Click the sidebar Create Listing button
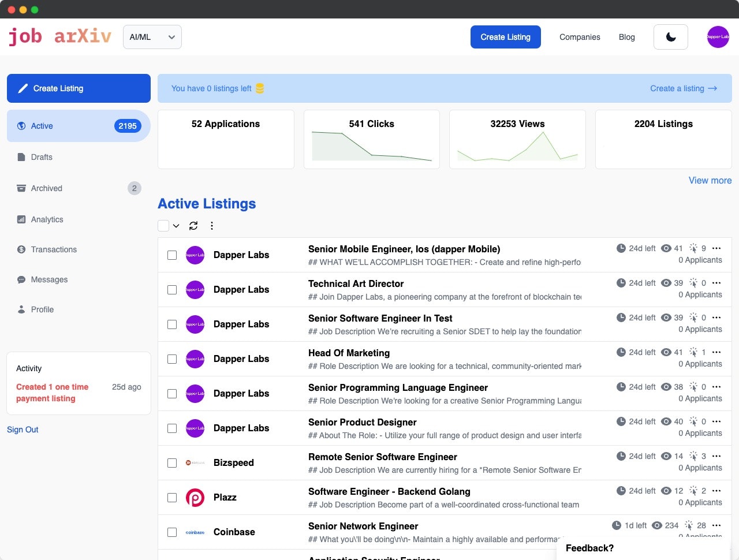 point(79,88)
